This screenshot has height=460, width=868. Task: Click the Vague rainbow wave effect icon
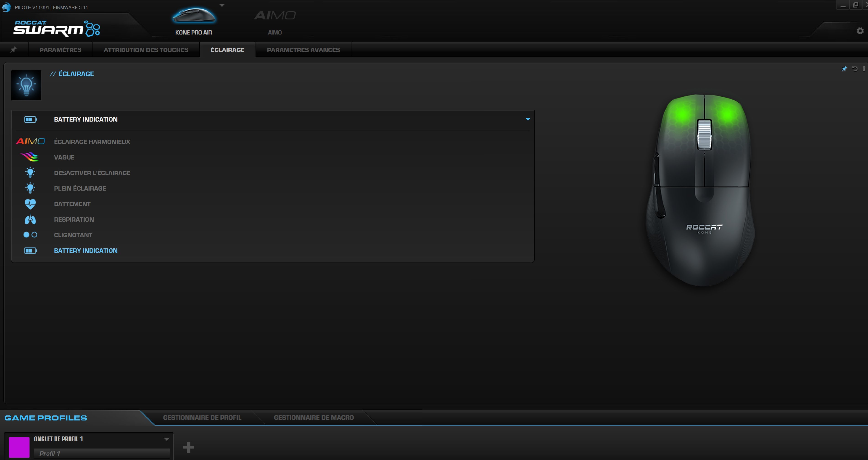(30, 157)
